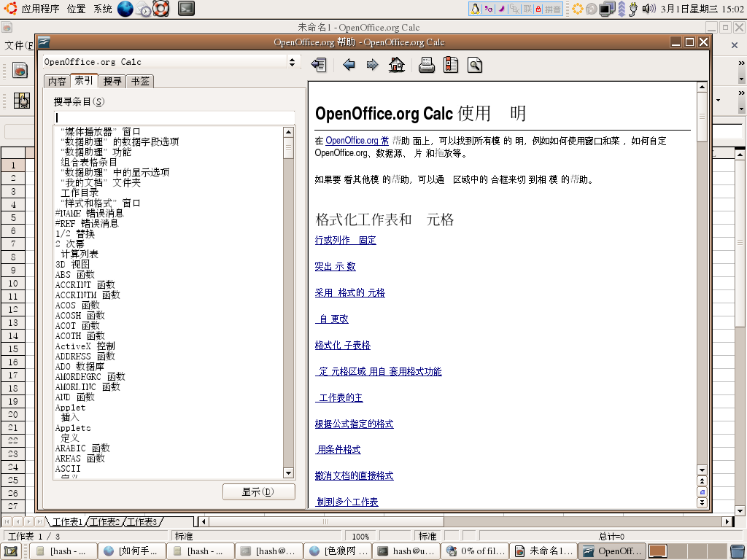Switch to the 内容 tab
Screen dimensions: 747x560
pos(57,82)
